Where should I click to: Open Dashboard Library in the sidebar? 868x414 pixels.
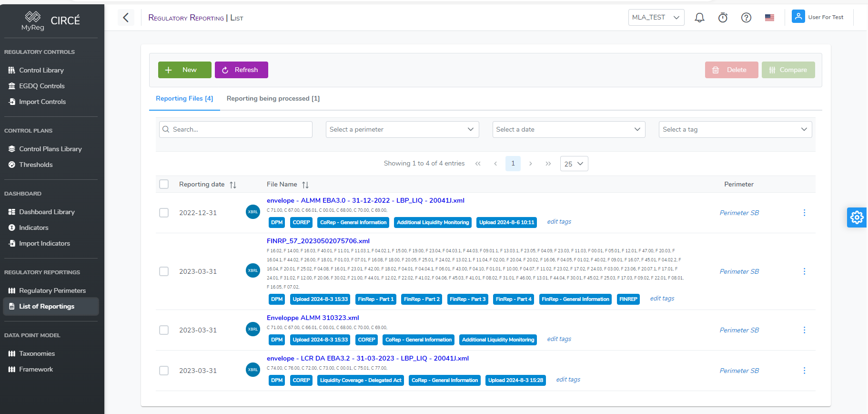(47, 212)
